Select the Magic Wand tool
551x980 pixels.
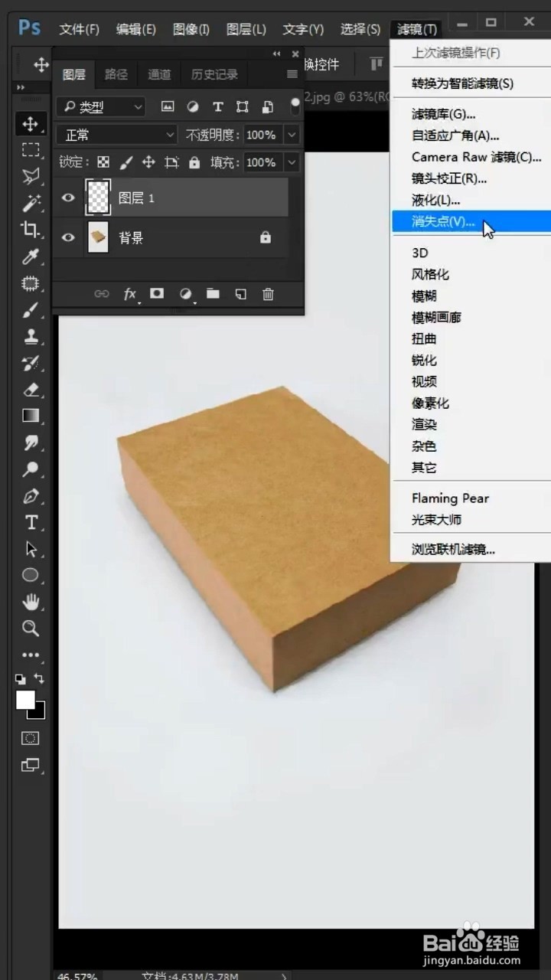[x=30, y=203]
